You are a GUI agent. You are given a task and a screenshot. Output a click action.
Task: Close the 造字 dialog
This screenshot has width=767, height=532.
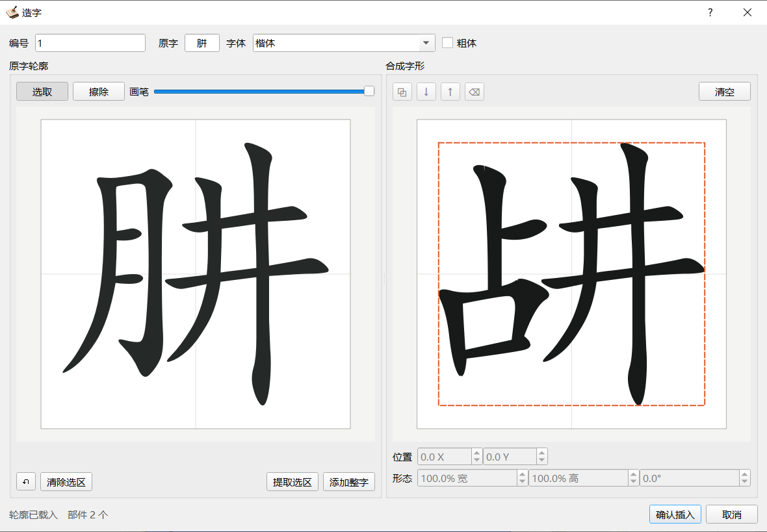pos(747,12)
